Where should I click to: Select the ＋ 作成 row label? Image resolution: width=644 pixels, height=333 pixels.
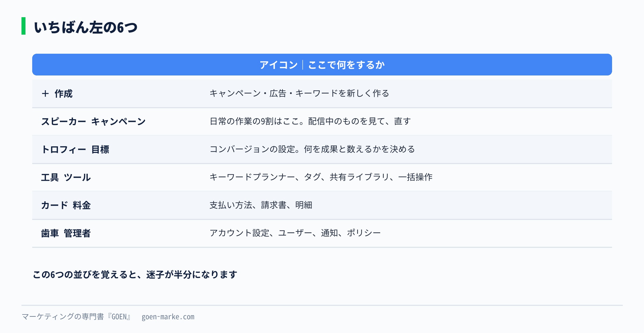point(57,94)
